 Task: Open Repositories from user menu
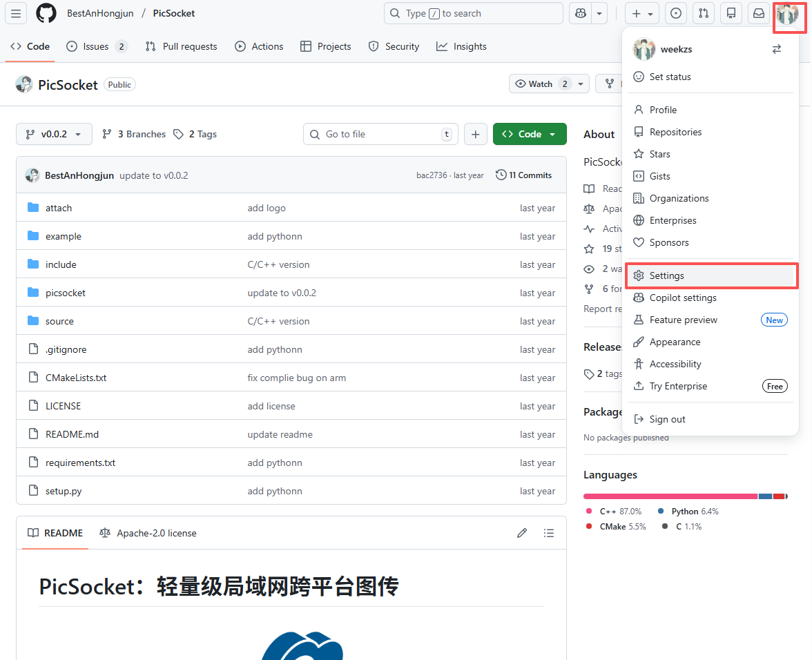[710, 132]
